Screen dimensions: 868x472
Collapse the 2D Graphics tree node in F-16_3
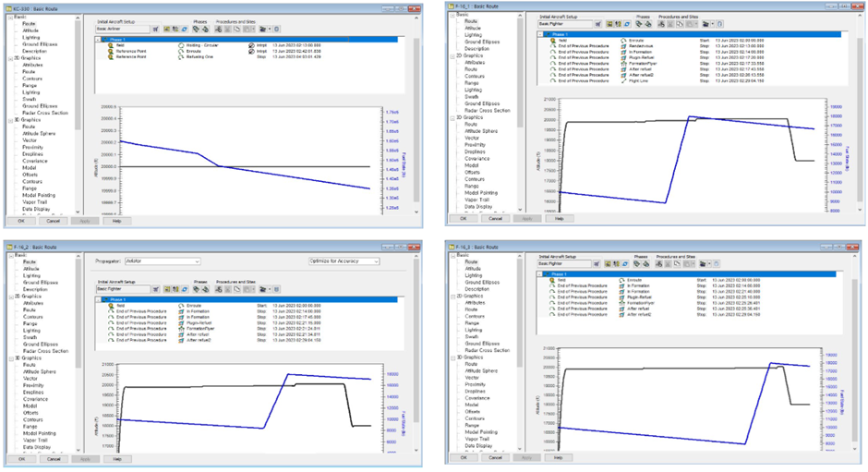(452, 297)
